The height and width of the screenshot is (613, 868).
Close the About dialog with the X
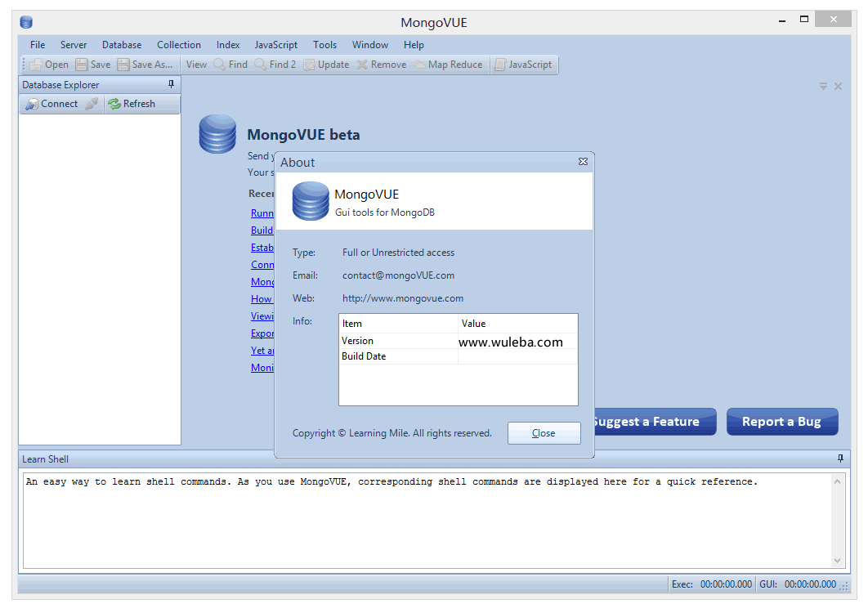coord(583,162)
